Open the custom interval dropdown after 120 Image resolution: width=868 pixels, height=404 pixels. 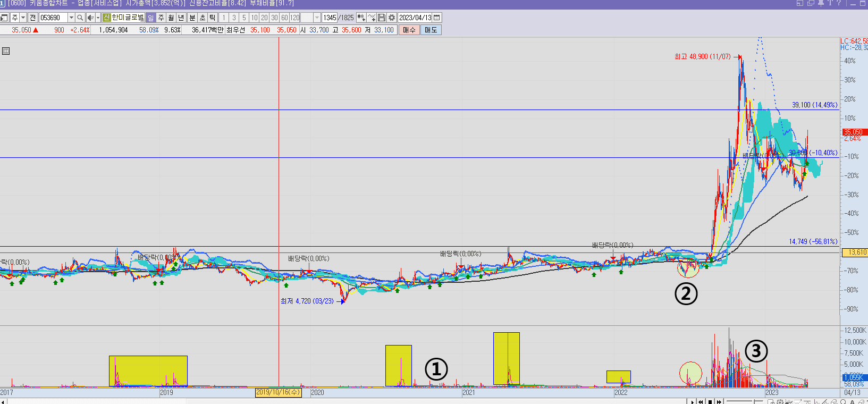[317, 18]
